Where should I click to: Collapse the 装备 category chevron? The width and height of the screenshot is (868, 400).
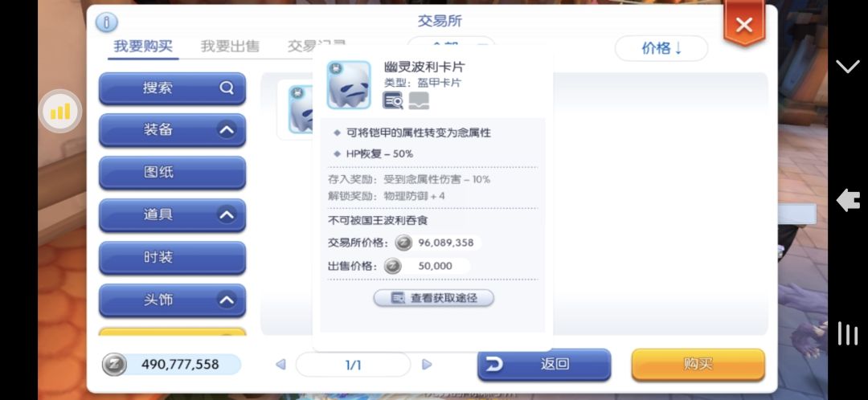227,130
